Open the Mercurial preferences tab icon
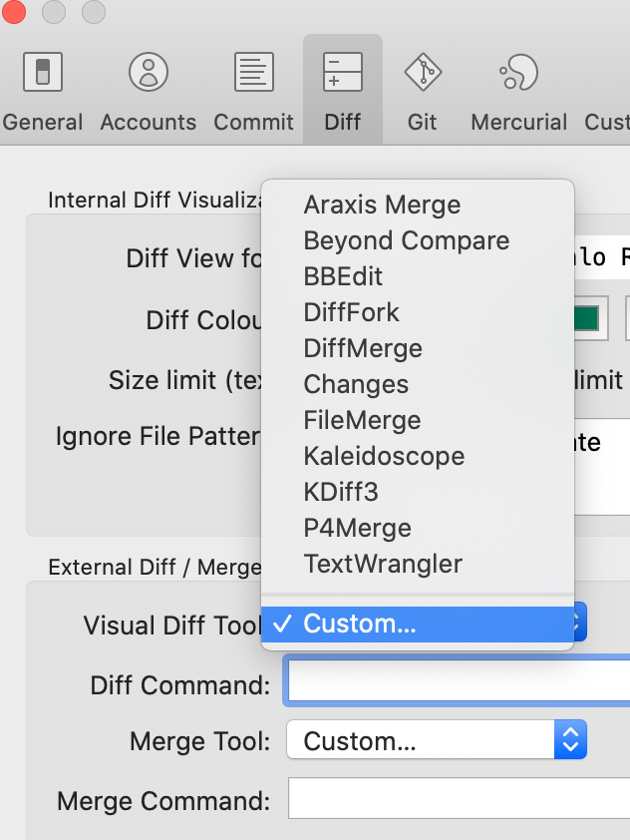Image resolution: width=630 pixels, height=840 pixels. pos(518,72)
